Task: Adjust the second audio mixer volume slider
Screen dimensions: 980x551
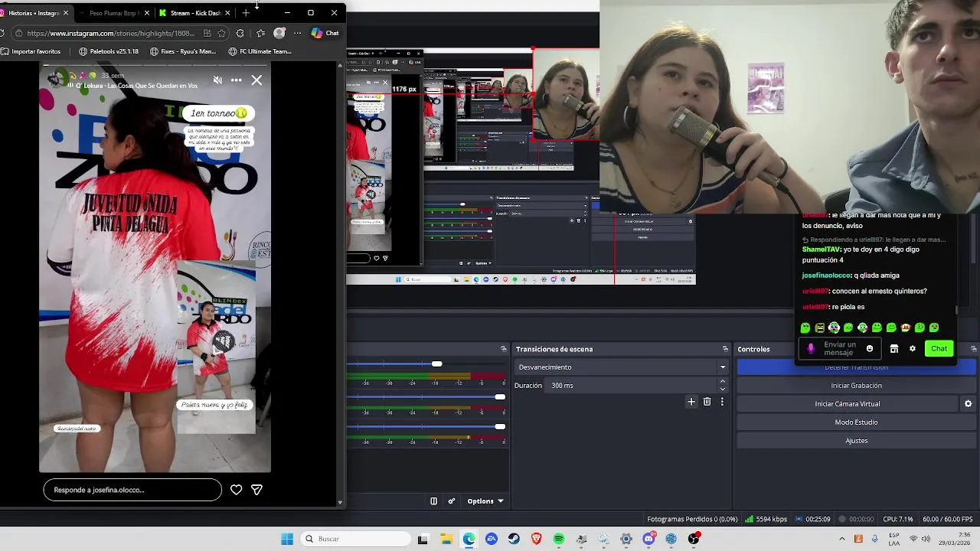Action: click(x=500, y=396)
